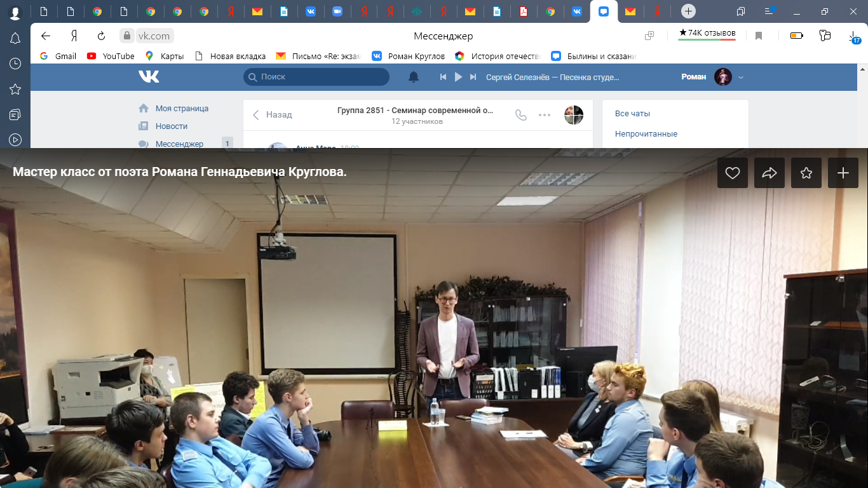Click the group chat avatar in the header

pos(574,115)
